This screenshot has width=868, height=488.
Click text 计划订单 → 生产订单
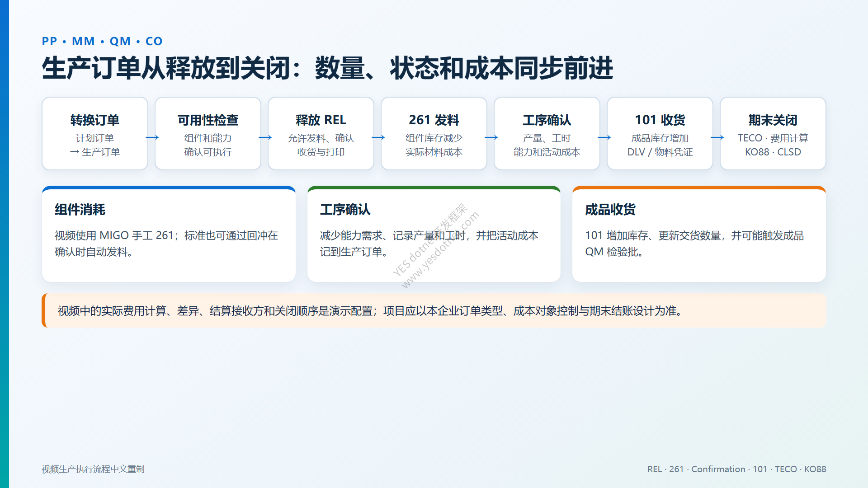[x=95, y=145]
